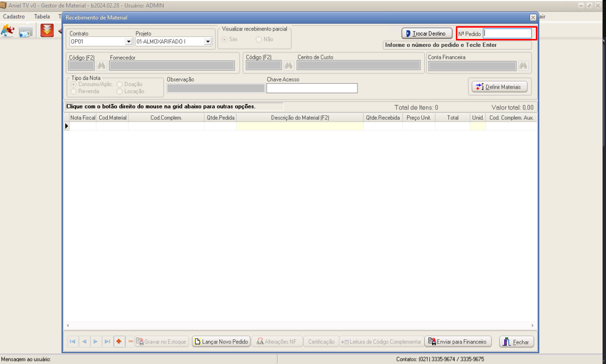Image resolution: width=606 pixels, height=364 pixels.
Task: Click the binoculars search icon beside Fornecedor
Action: (x=101, y=66)
